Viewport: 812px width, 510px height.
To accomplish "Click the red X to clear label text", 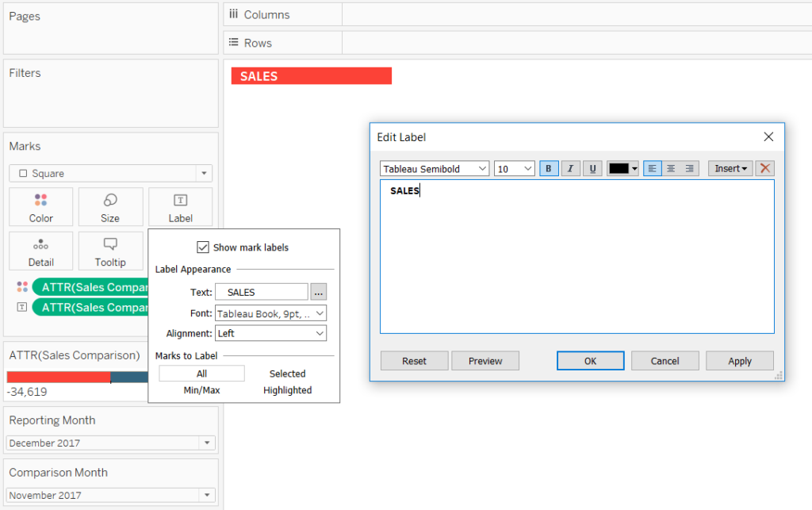I will tap(764, 168).
